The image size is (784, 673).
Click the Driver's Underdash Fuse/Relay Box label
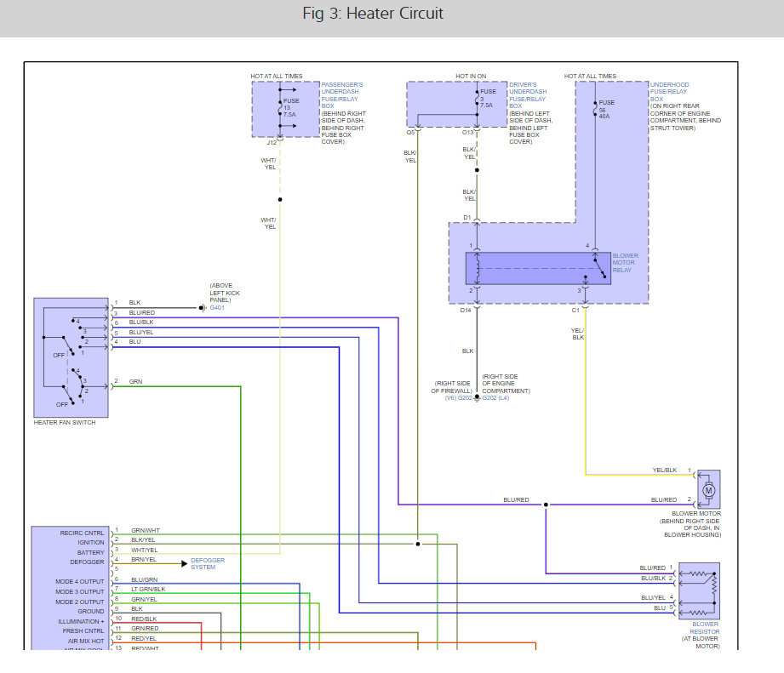(528, 95)
